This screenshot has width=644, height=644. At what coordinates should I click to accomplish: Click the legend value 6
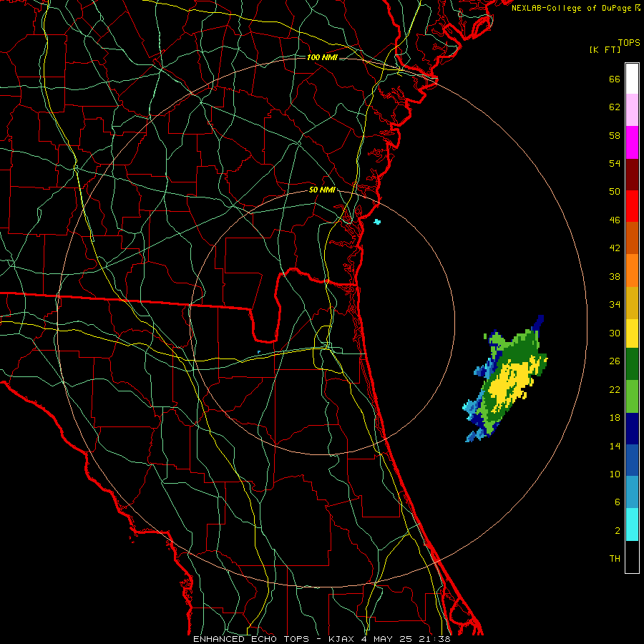618,502
